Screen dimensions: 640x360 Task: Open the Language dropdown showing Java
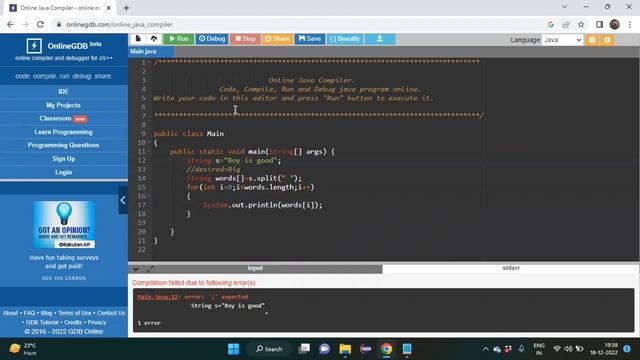point(562,40)
